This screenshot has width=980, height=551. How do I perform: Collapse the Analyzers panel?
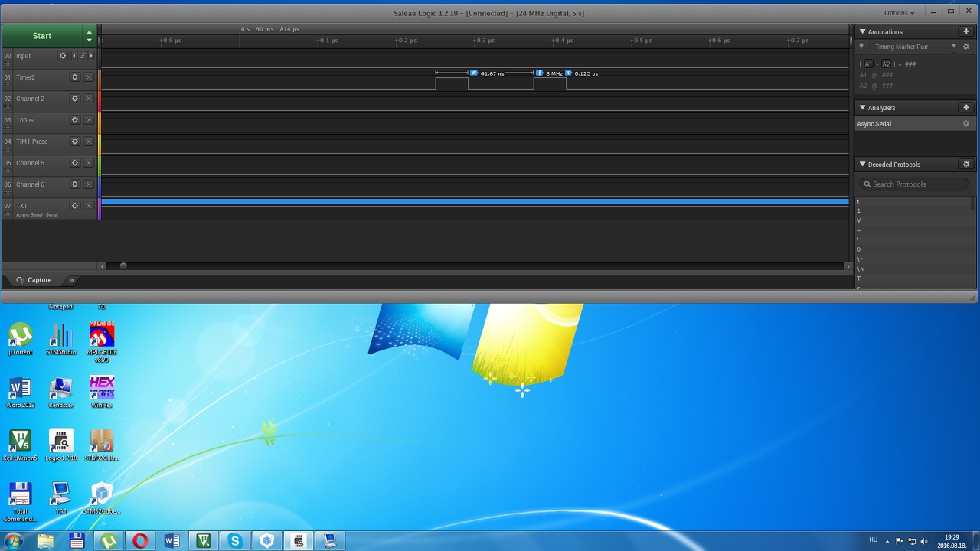click(863, 108)
